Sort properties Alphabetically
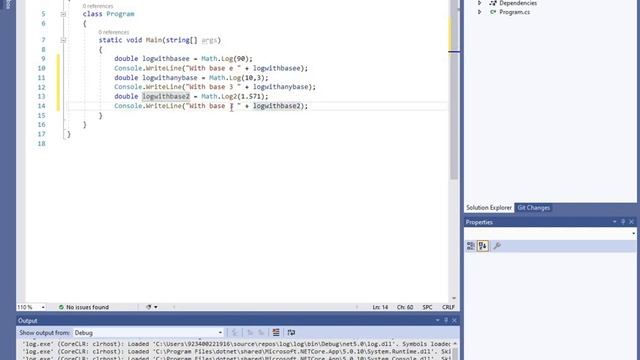The width and height of the screenshot is (640, 360). [x=483, y=246]
